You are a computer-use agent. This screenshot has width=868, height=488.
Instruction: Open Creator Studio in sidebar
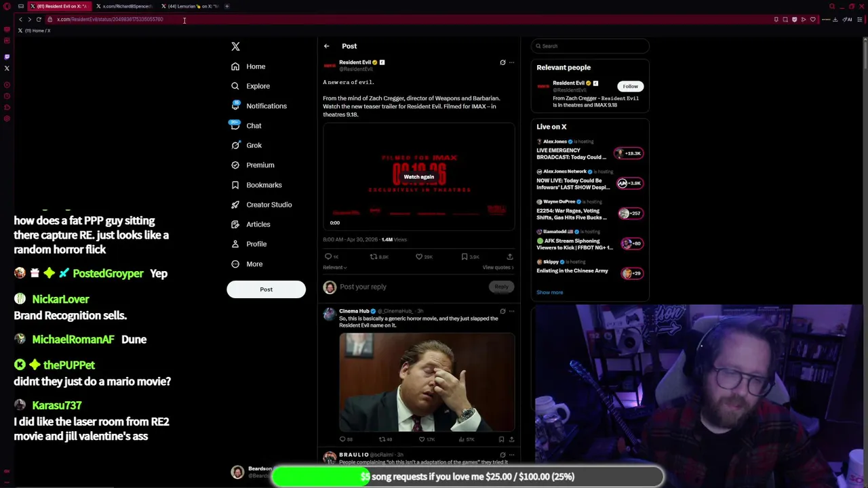(x=261, y=204)
